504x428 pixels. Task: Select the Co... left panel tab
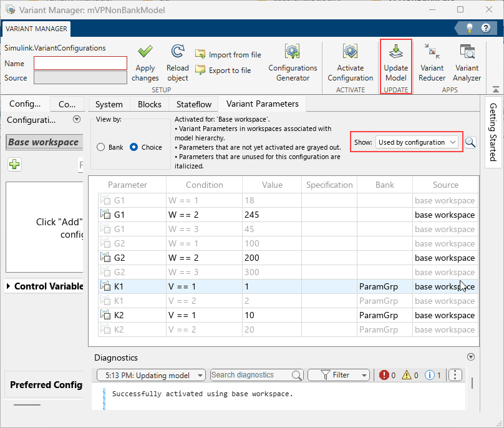67,104
